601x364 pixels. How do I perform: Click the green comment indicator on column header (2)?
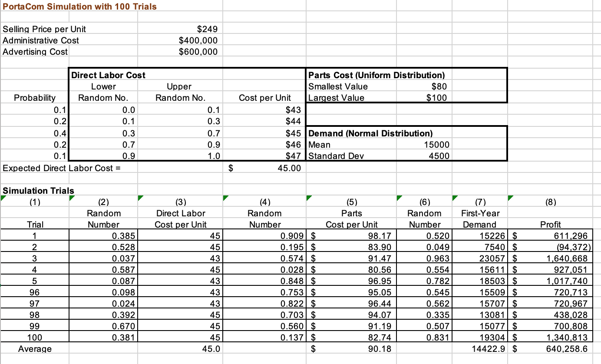coord(72,199)
